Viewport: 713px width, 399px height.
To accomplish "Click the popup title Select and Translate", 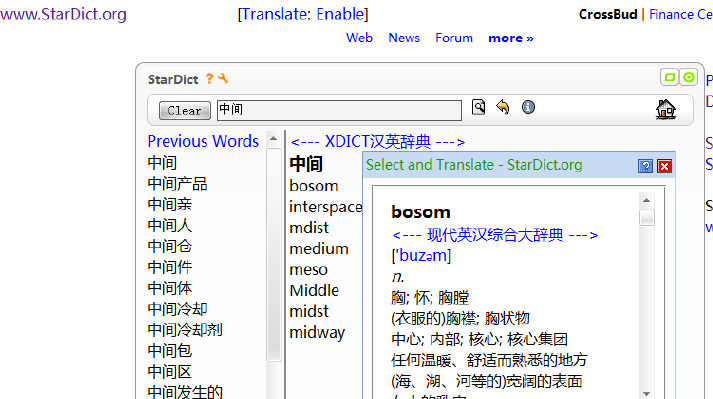I will point(474,165).
